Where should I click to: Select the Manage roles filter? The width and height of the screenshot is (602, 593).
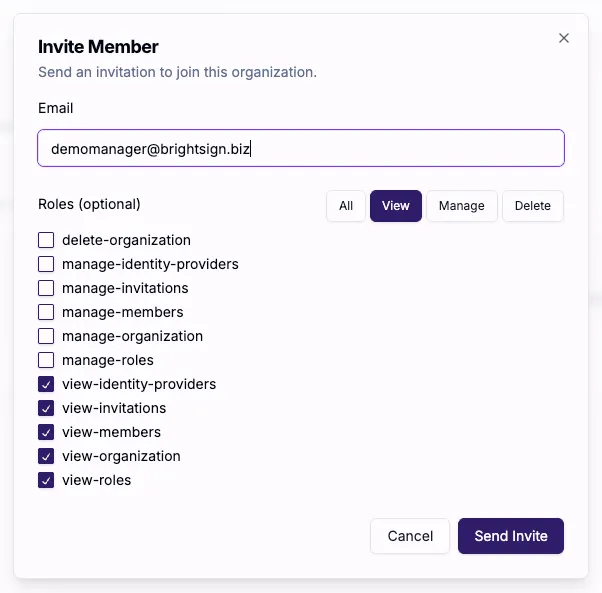pyautogui.click(x=461, y=206)
